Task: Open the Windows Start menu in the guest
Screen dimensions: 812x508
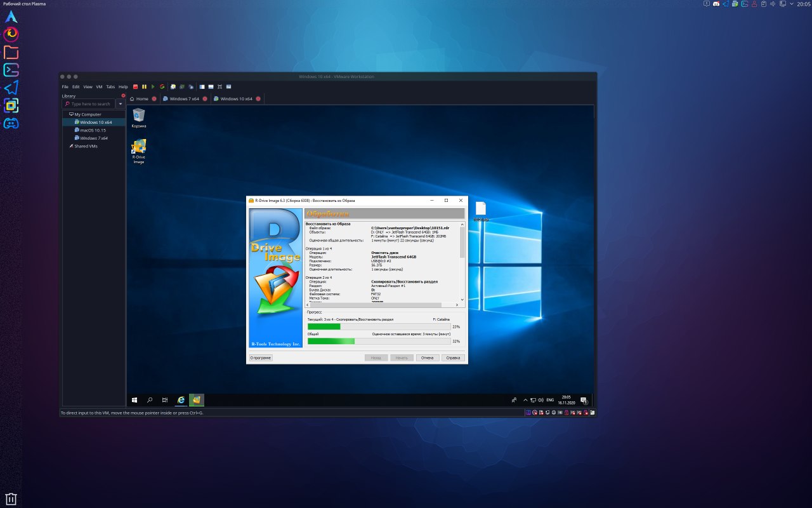Action: (134, 400)
